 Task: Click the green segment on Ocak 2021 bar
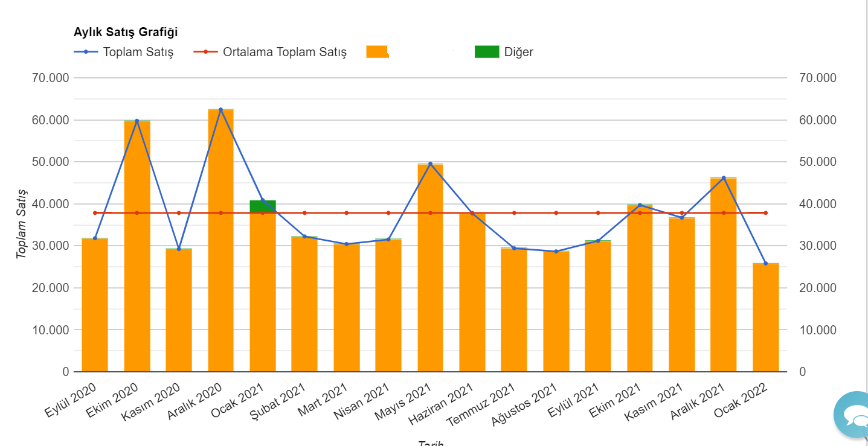[263, 206]
